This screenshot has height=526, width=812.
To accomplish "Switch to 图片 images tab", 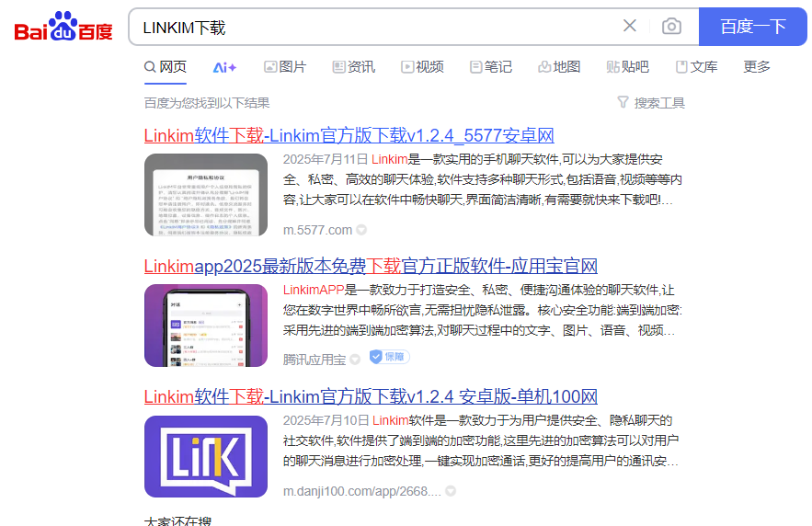I will 284,67.
